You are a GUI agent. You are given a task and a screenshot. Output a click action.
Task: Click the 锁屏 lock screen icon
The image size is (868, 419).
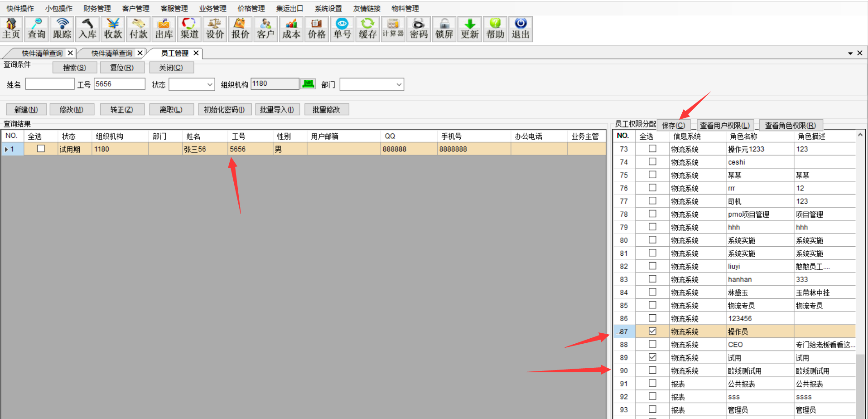point(444,29)
